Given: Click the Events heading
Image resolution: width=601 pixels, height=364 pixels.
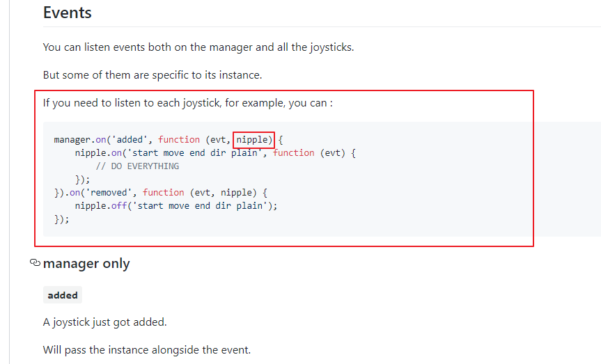Looking at the screenshot, I should [68, 13].
